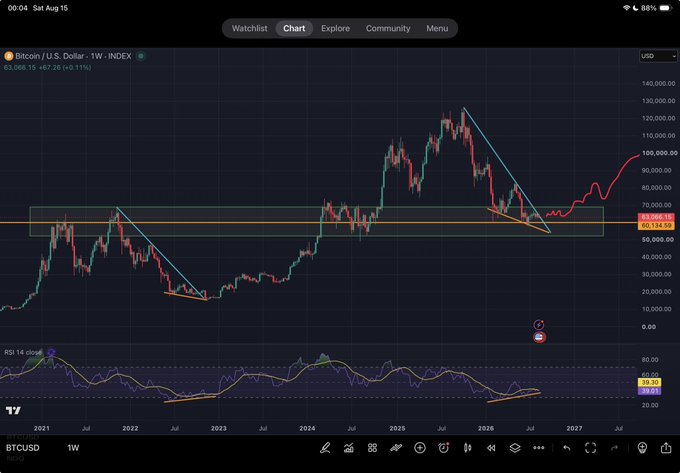This screenshot has width=680, height=473.
Task: Tap the RSI 14 close legend
Action: [x=23, y=352]
